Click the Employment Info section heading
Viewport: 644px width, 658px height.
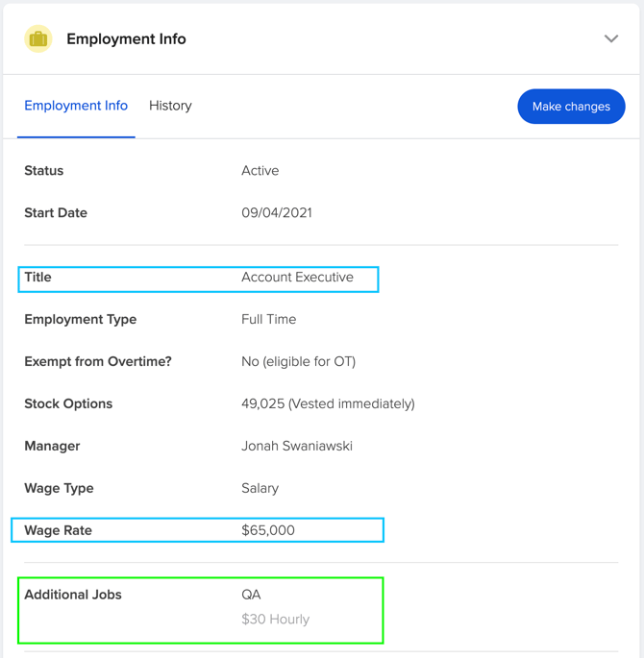pos(126,39)
